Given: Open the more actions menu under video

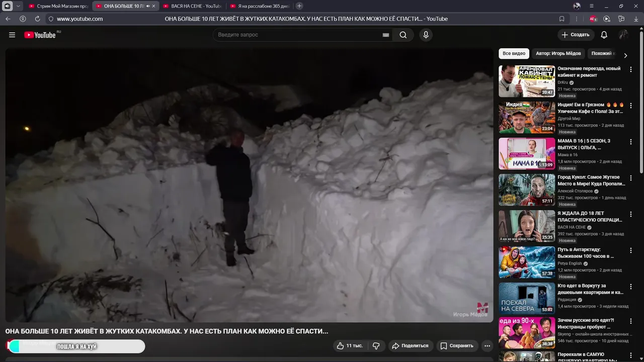Looking at the screenshot, I should coord(487,346).
